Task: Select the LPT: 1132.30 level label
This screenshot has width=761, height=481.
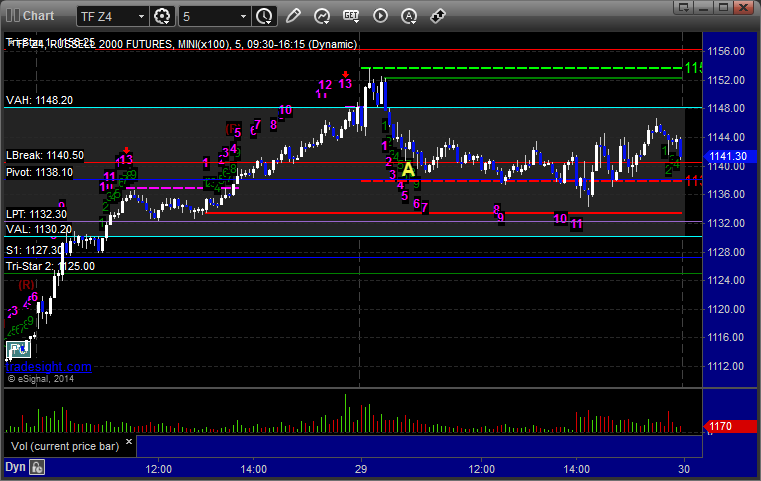Action: (x=36, y=214)
